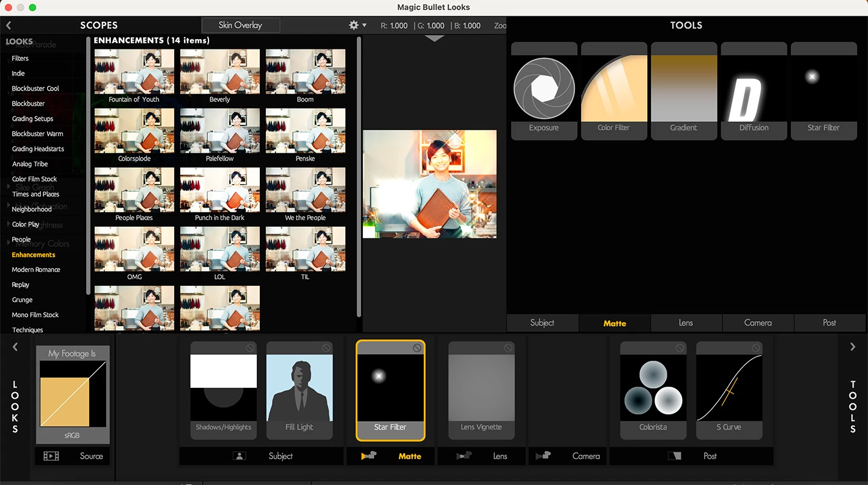Switch to the Camera tools tab
This screenshot has width=868, height=485.
(x=758, y=323)
